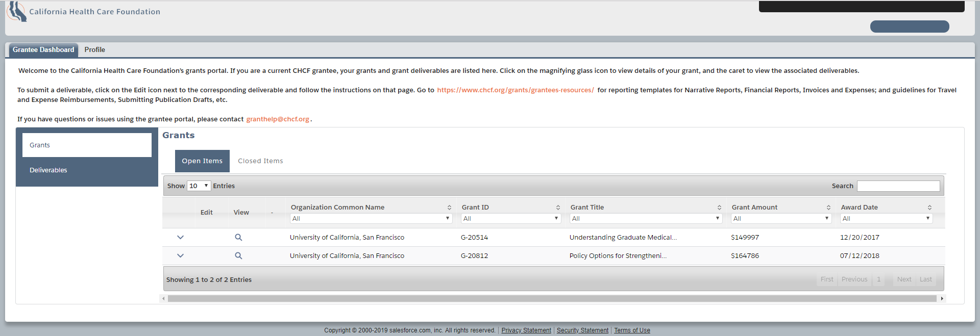Click the View column header
This screenshot has height=336, width=980.
point(241,213)
